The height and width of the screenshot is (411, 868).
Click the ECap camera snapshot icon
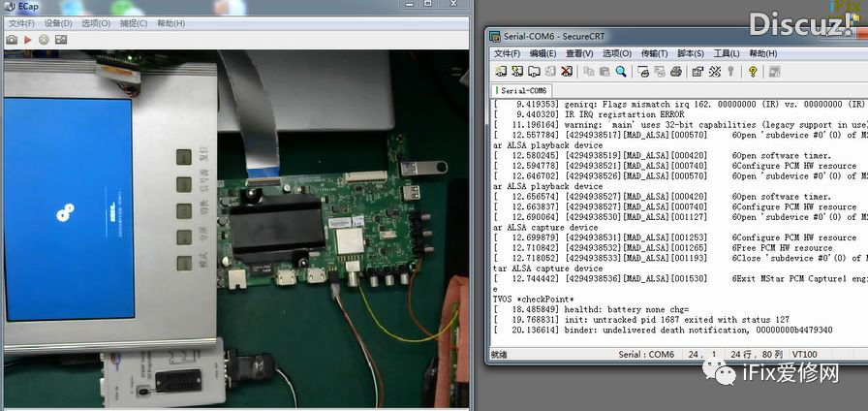click(x=12, y=40)
